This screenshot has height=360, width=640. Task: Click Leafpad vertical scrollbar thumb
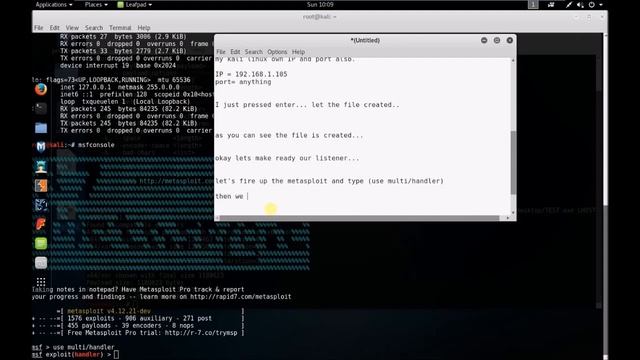pos(513,162)
